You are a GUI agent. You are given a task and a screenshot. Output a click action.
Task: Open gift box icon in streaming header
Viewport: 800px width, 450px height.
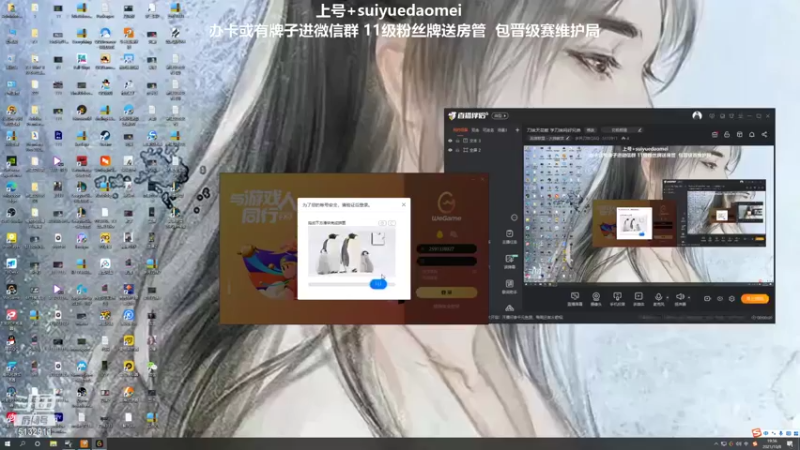[x=739, y=134]
